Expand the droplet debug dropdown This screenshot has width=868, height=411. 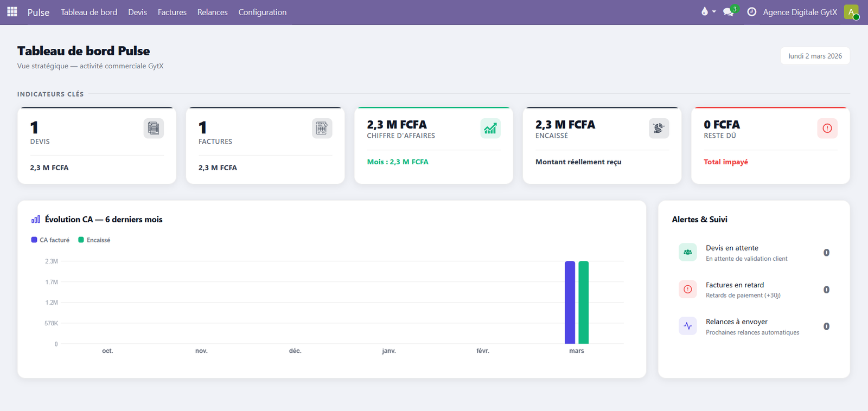[x=708, y=12]
